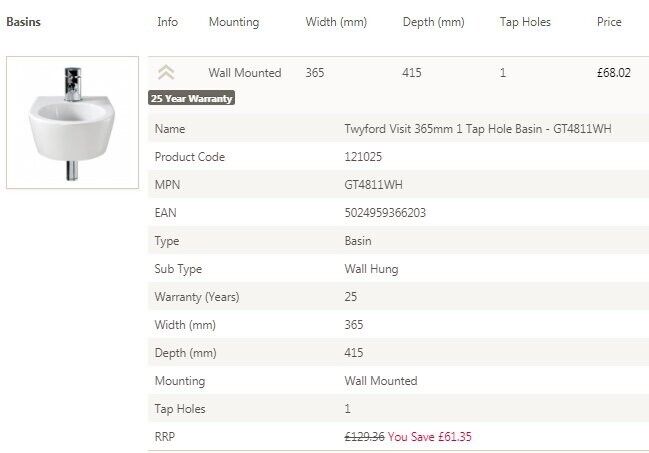Click the Depth (mm) column header
This screenshot has height=453, width=649.
coord(433,22)
